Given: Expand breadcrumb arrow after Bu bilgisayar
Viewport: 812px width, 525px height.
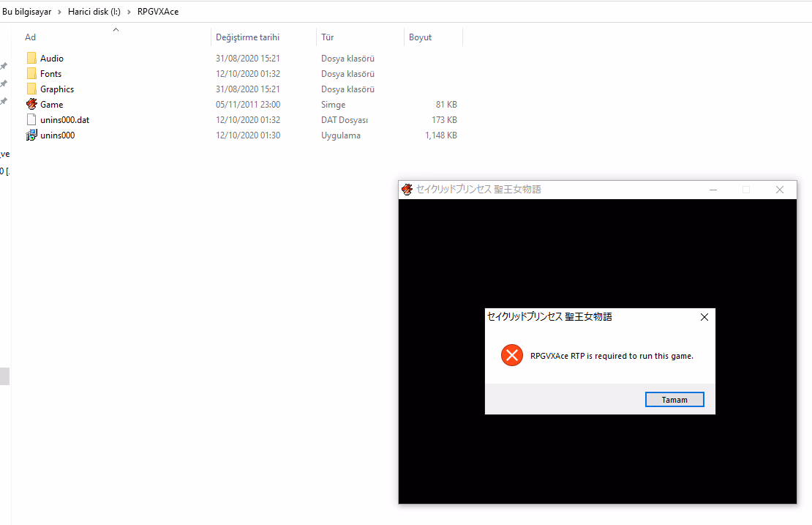Looking at the screenshot, I should pyautogui.click(x=60, y=12).
